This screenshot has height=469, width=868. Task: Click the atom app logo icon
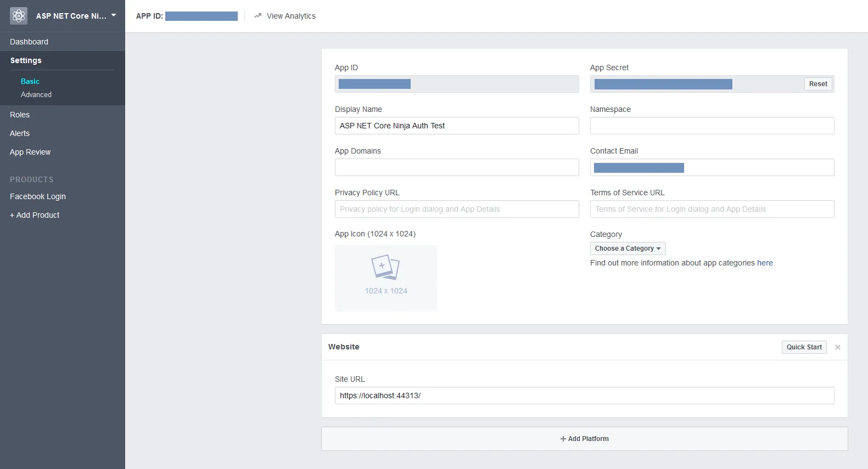[x=19, y=16]
